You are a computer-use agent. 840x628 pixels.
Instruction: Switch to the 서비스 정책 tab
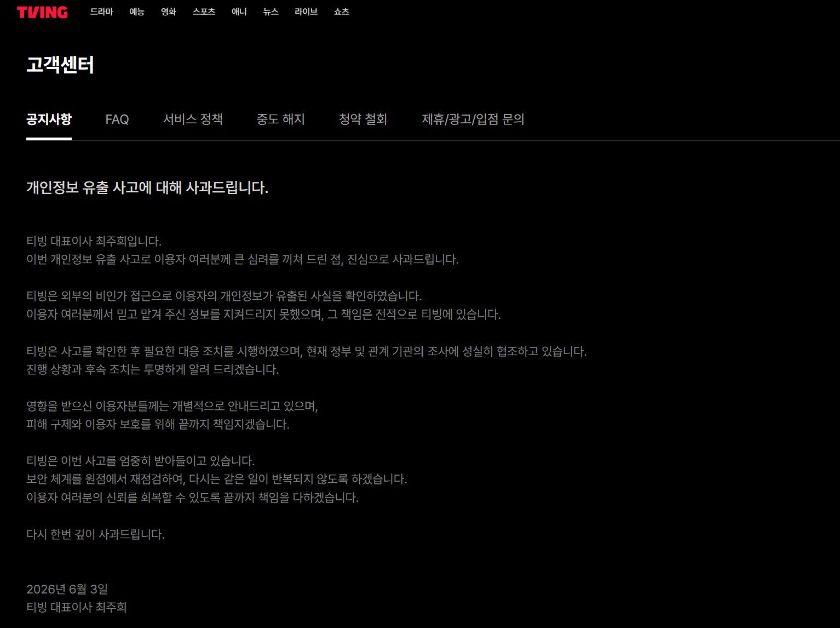193,119
